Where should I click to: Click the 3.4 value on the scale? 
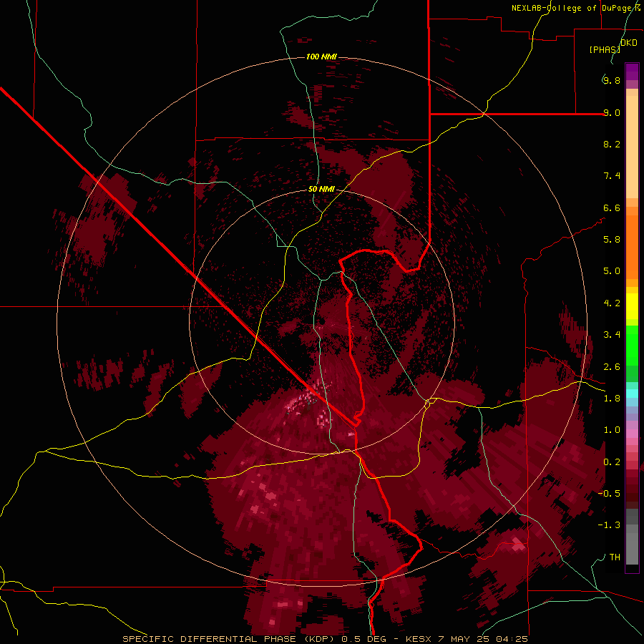612,335
